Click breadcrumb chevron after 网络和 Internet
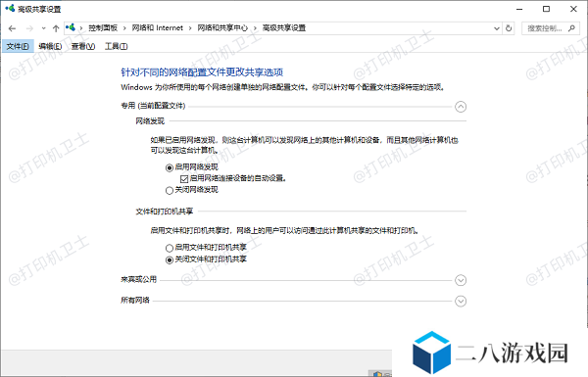 click(190, 28)
